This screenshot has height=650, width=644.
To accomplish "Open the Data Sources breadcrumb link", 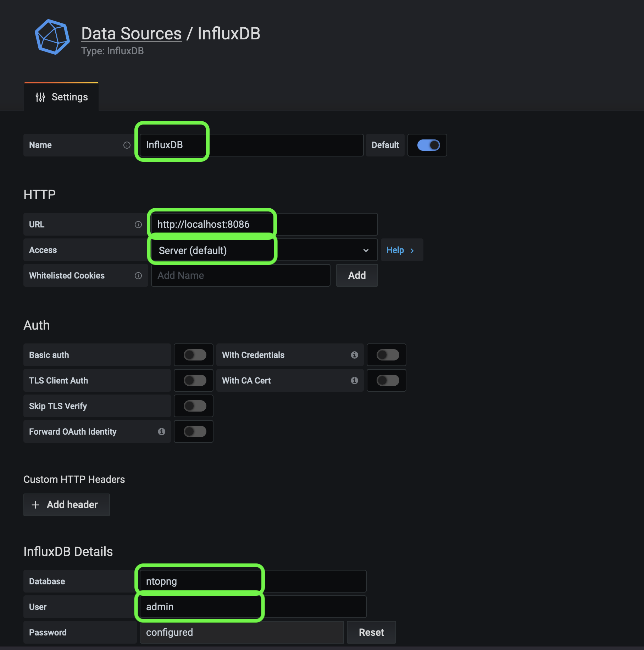I will coord(131,34).
